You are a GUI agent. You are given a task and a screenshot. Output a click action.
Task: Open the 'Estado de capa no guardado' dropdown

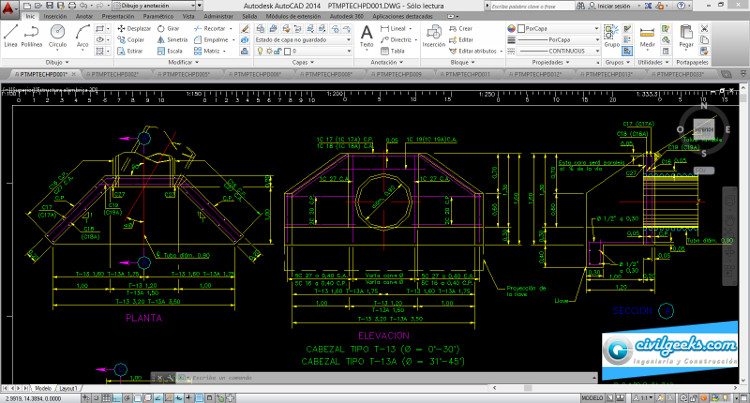[x=298, y=39]
